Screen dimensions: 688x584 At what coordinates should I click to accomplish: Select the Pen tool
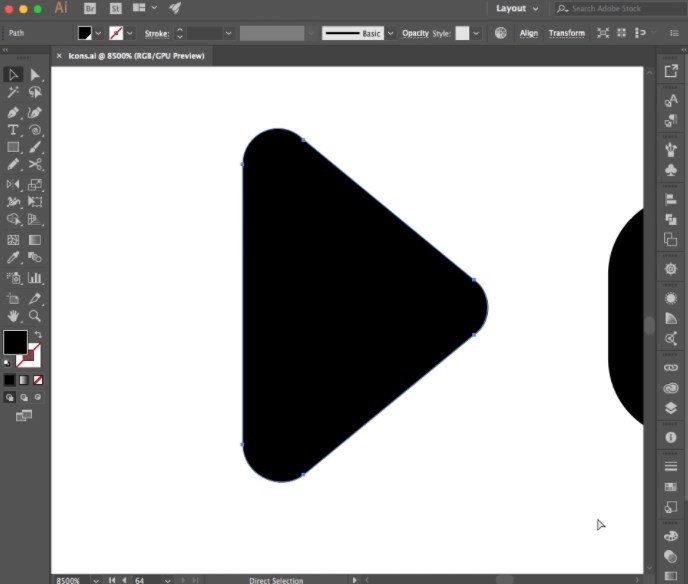(x=13, y=112)
